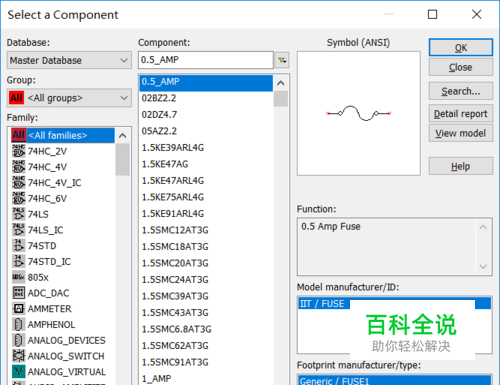
Task: Click the 74LS_IC family icon
Action: [x=19, y=230]
